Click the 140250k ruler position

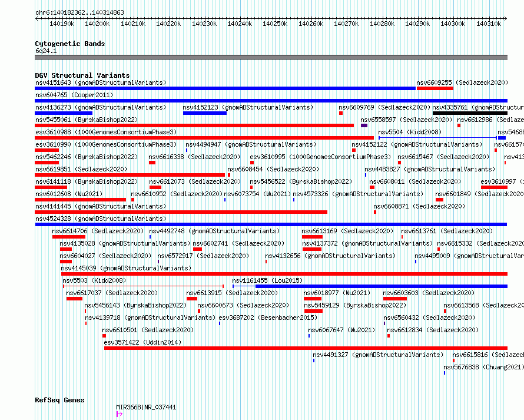[275, 24]
